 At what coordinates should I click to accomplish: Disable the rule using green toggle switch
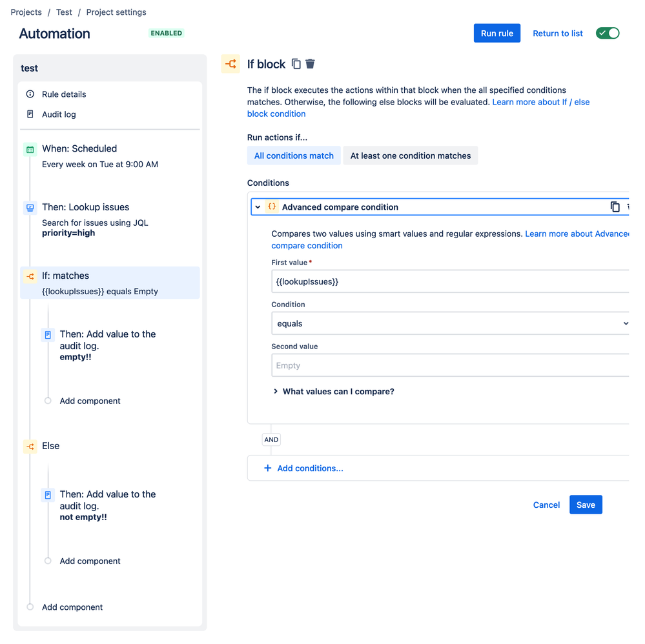tap(607, 33)
